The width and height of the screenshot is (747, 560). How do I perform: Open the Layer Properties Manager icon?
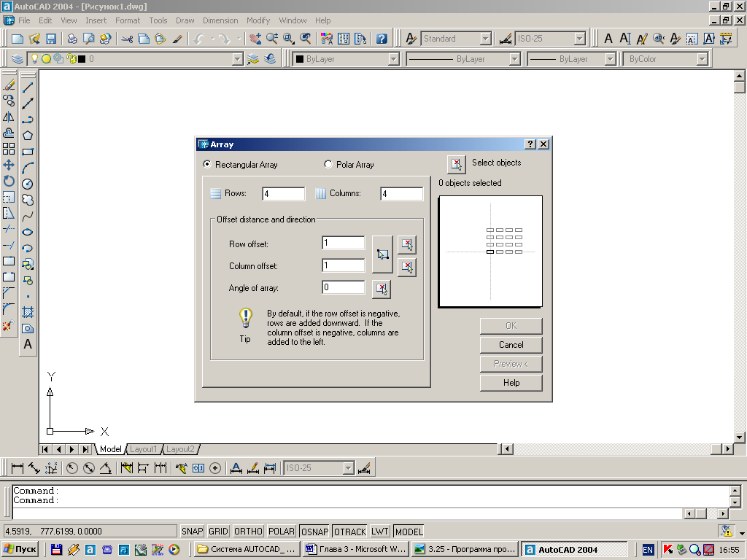tap(18, 59)
